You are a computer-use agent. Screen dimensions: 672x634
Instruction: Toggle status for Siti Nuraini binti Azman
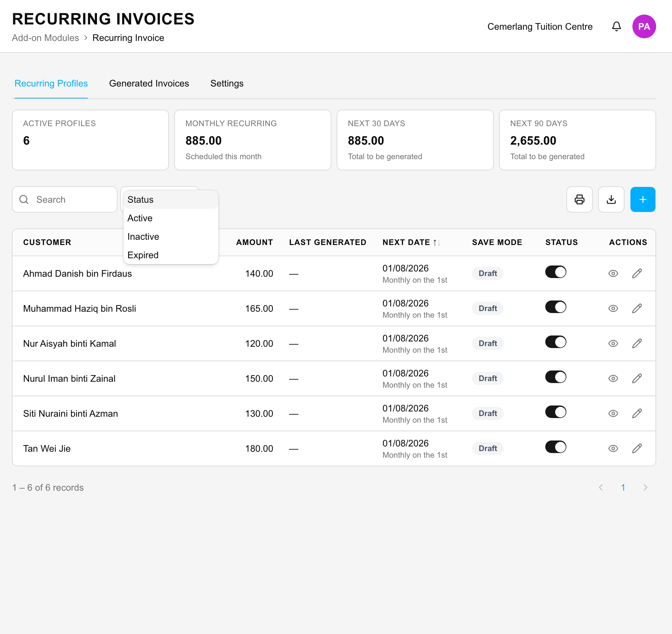coord(555,412)
